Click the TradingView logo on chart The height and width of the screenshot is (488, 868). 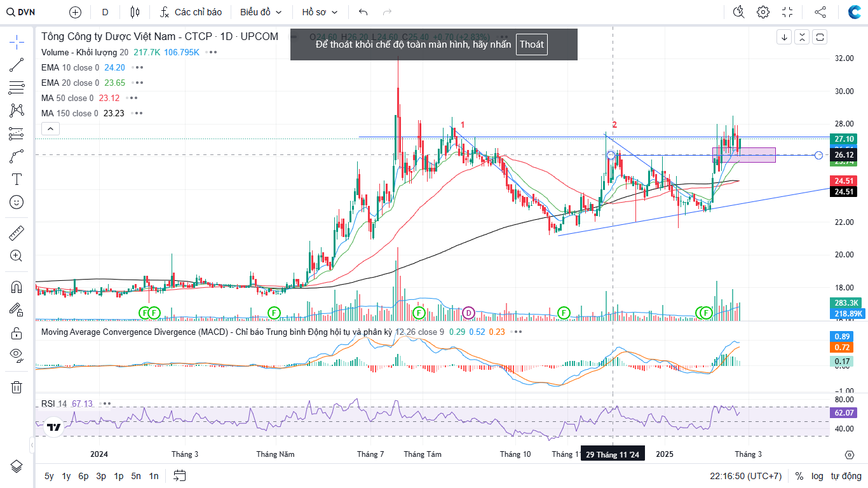pyautogui.click(x=54, y=428)
